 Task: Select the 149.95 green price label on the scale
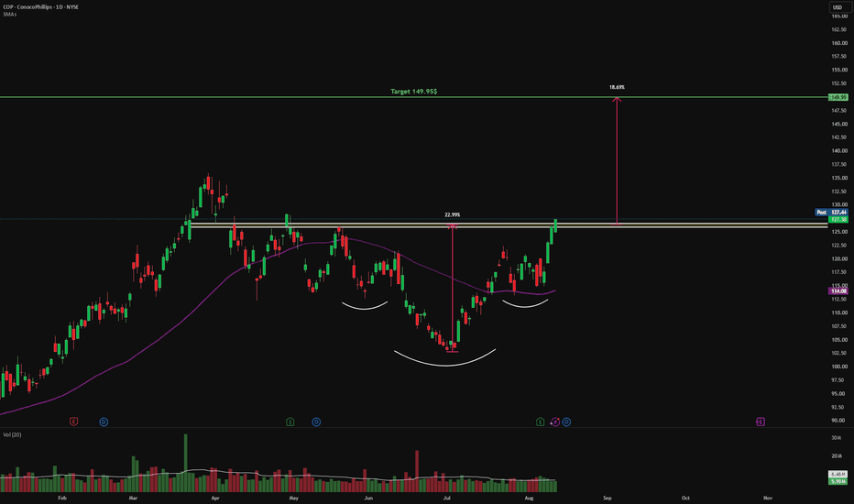coord(838,97)
